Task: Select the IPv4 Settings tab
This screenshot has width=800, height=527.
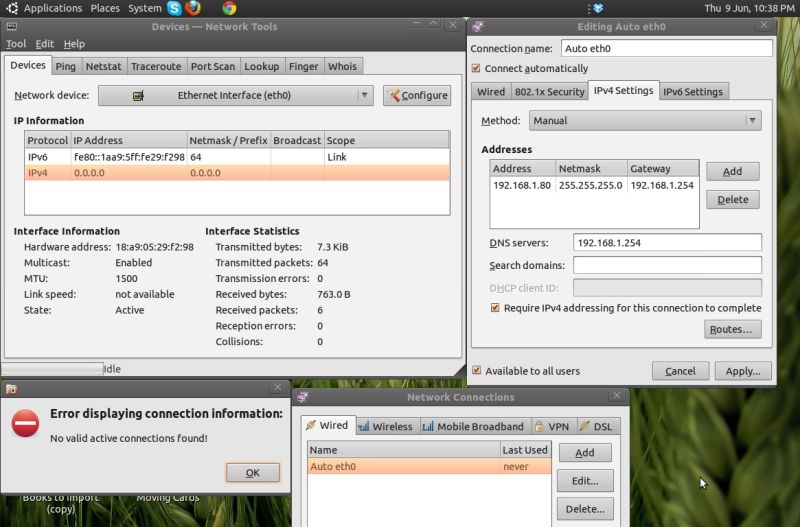Action: pos(623,90)
